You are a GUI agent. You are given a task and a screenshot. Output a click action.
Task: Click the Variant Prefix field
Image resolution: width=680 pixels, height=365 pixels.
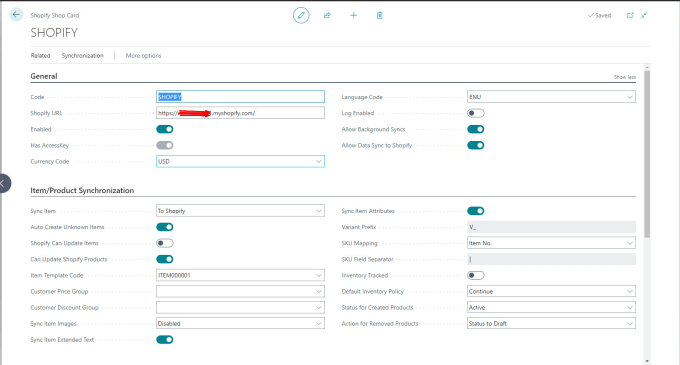pyautogui.click(x=551, y=227)
